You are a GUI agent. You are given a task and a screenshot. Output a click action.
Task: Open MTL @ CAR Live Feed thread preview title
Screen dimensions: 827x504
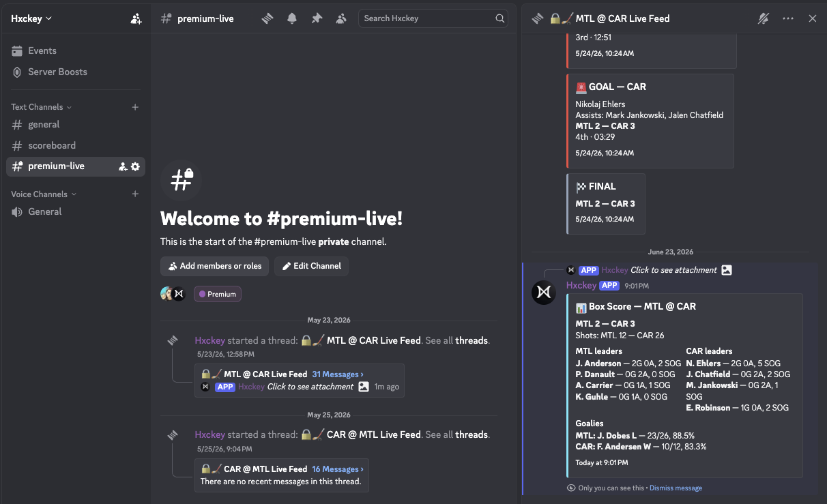coord(265,374)
